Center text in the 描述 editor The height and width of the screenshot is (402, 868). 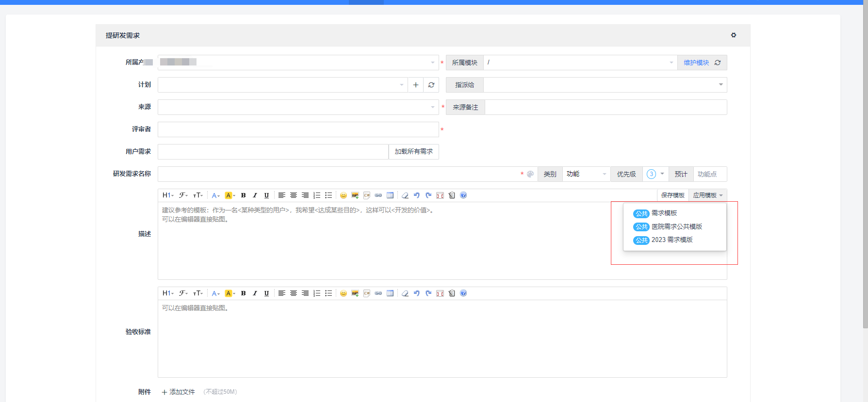click(293, 195)
